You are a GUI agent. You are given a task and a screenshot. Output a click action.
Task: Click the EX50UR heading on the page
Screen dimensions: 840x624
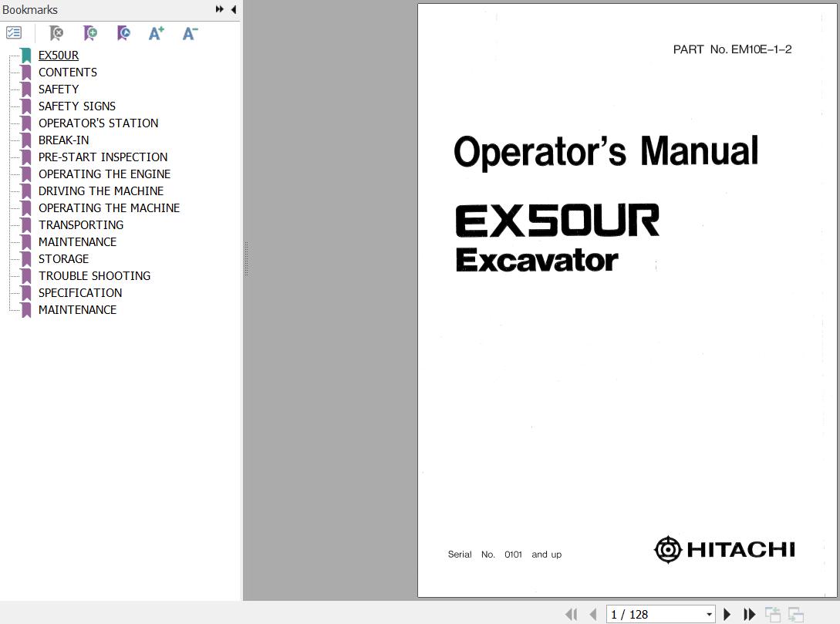click(x=557, y=220)
